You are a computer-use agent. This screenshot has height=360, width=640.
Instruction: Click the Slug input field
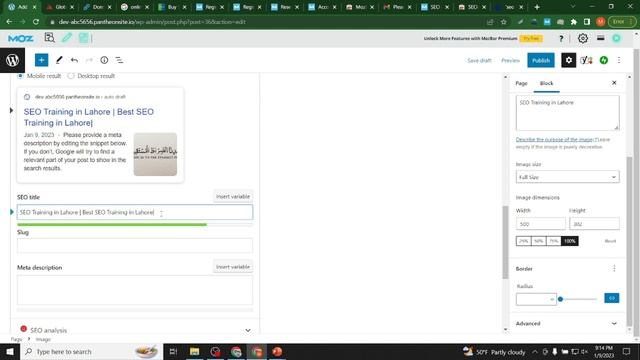(135, 245)
